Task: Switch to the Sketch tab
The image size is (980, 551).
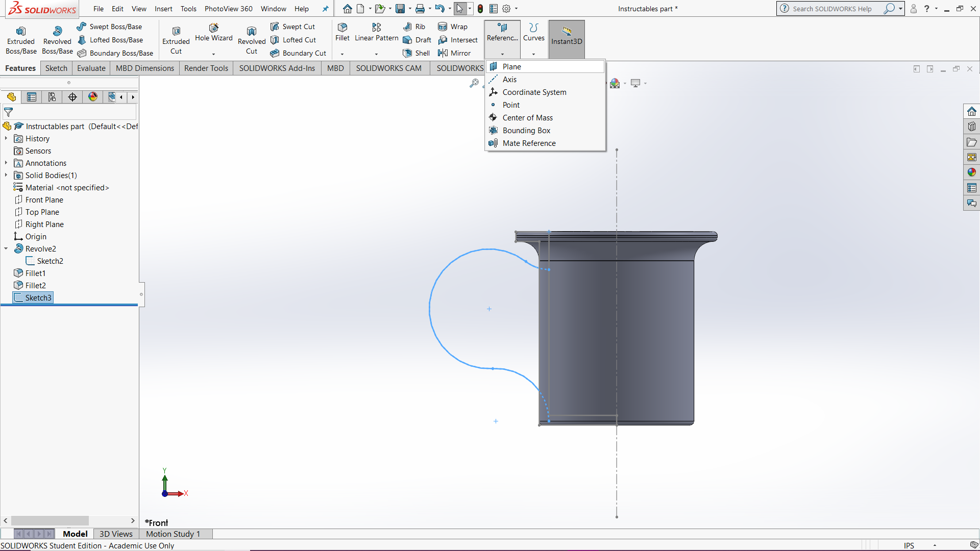Action: [56, 67]
